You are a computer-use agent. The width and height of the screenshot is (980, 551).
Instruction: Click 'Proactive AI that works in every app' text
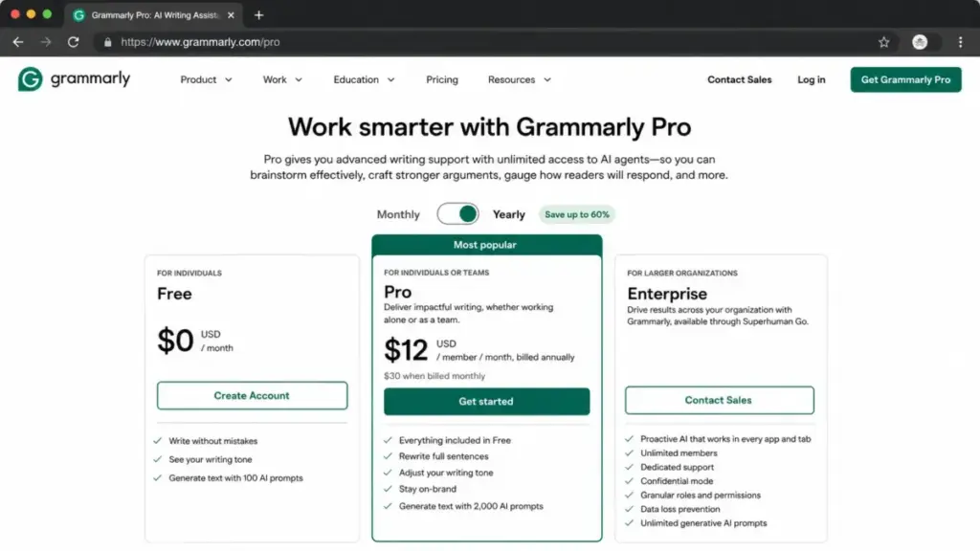tap(725, 439)
